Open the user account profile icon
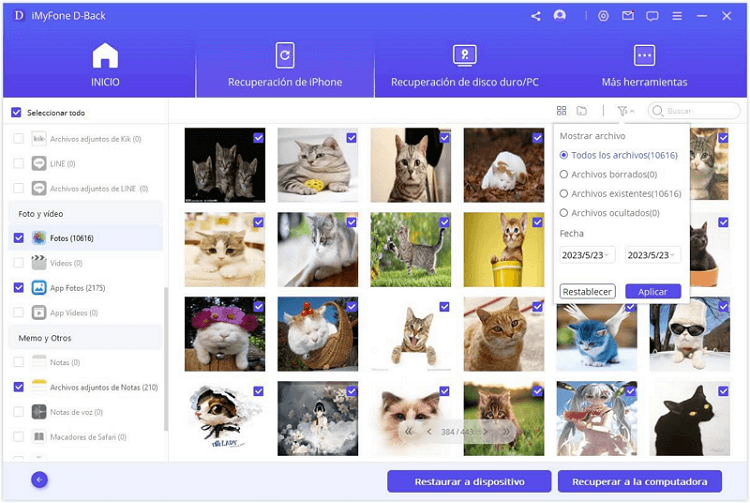 [559, 16]
